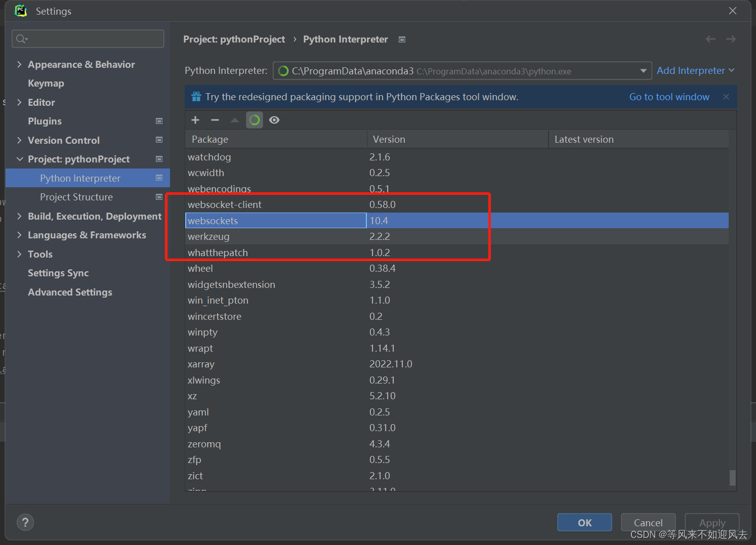The width and height of the screenshot is (756, 545).
Task: Select Plugins settings
Action: coord(45,121)
